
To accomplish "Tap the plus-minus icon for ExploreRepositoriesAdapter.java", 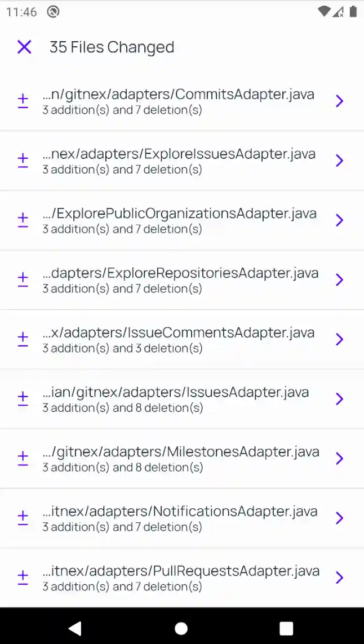I will coord(23,280).
